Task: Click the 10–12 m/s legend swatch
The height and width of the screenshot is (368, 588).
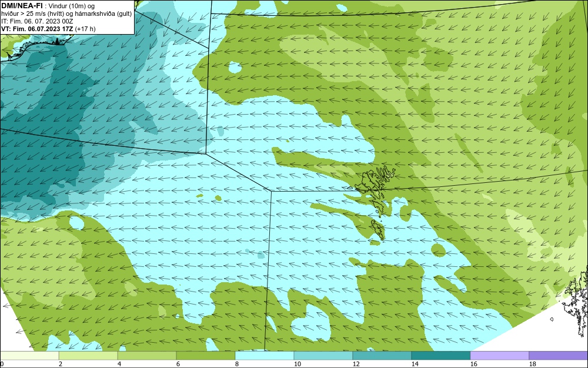Action: [x=323, y=356]
